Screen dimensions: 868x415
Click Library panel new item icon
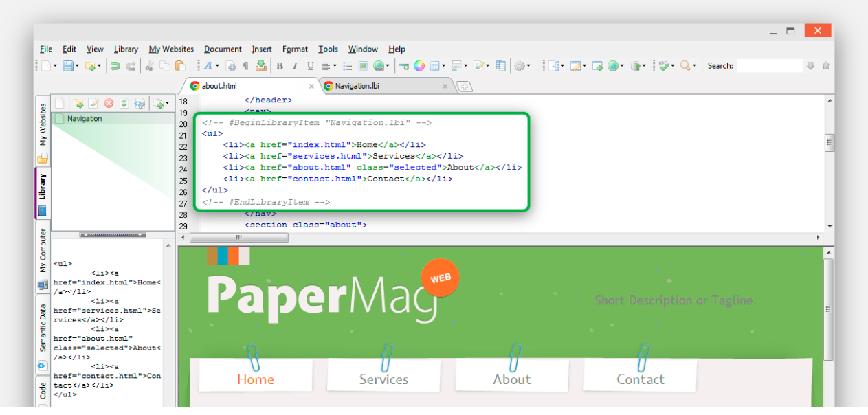tap(60, 103)
